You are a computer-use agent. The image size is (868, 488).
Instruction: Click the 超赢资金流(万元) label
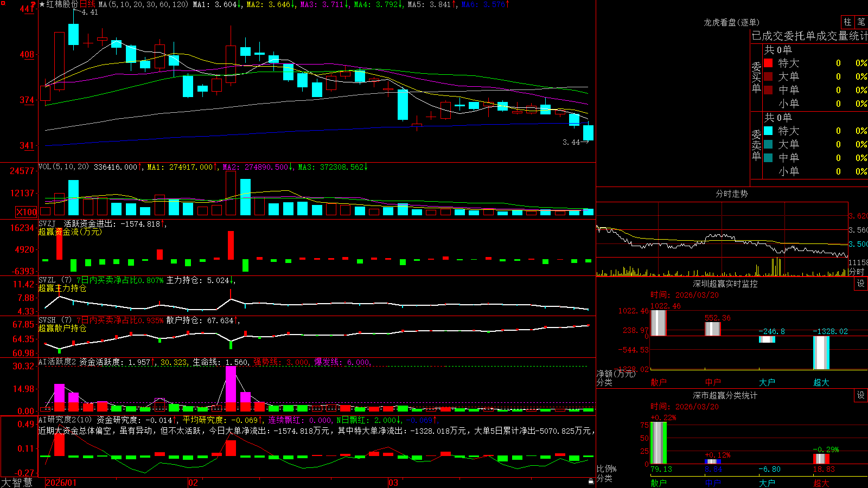(70, 232)
